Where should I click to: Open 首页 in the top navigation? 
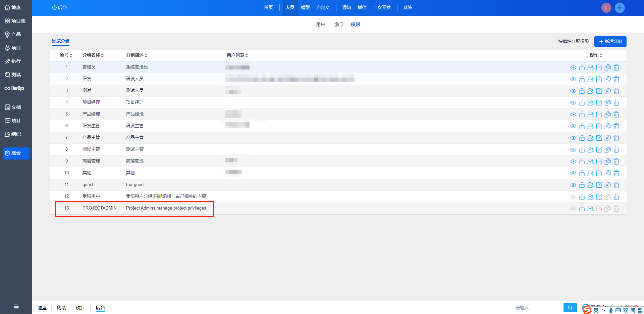click(x=268, y=7)
